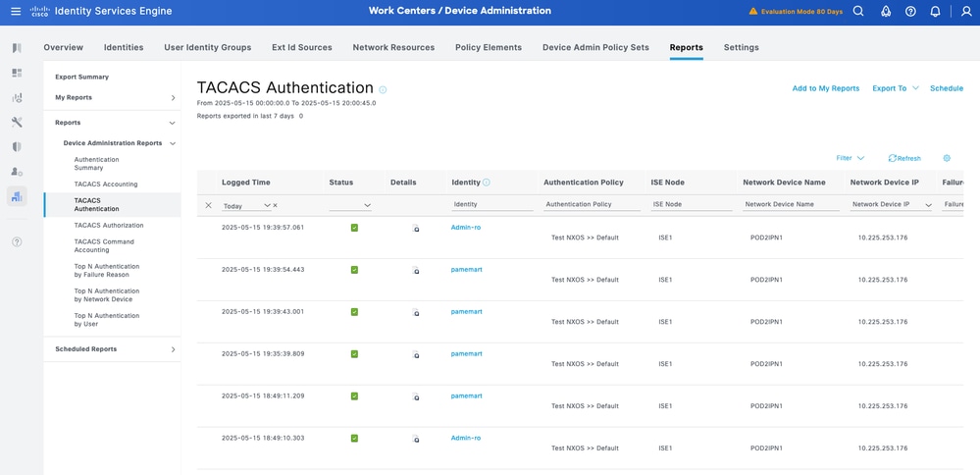This screenshot has width=980, height=475.
Task: Switch to User Identity Groups tab
Action: click(x=208, y=47)
